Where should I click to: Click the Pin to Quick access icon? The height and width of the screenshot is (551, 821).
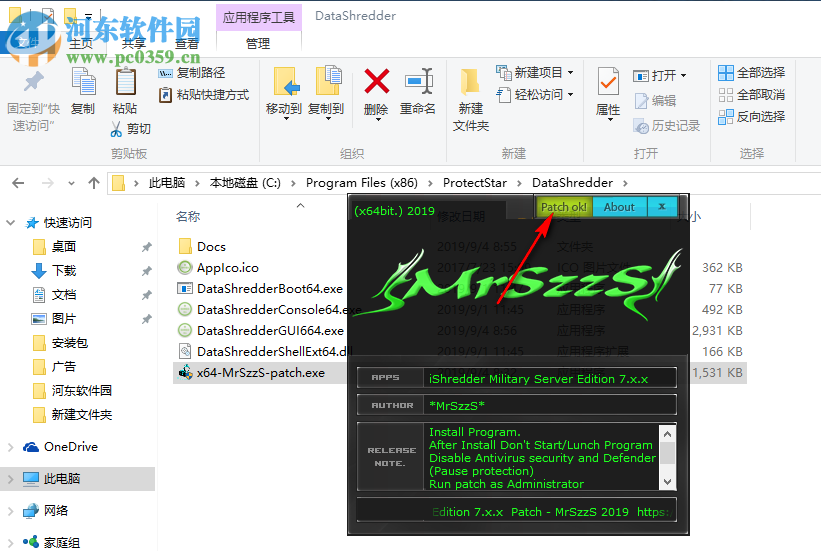coord(34,82)
